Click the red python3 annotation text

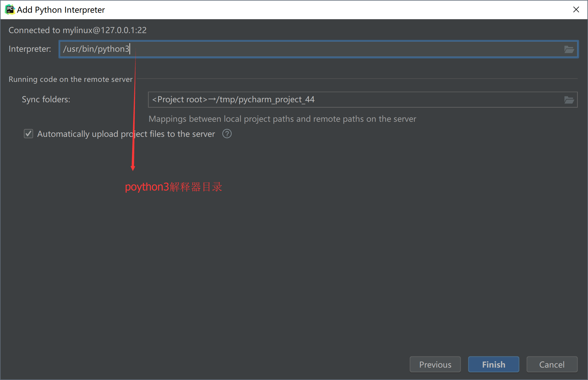173,187
